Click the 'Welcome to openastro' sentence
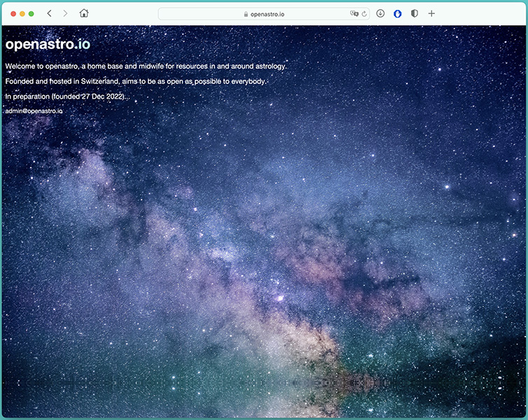Screen dimensions: 528x420 (146, 66)
